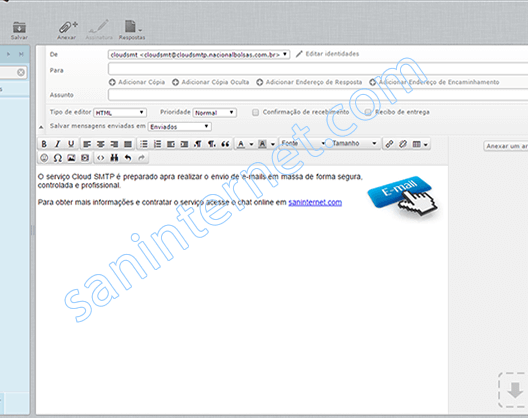This screenshot has width=528, height=418.
Task: Go to next contacts page arrow
Action: coord(8,54)
